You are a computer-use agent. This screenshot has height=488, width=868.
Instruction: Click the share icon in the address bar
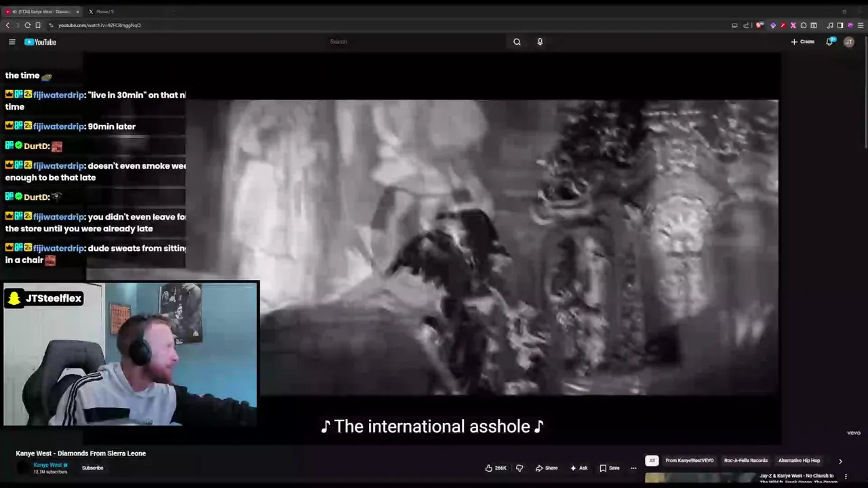[746, 25]
